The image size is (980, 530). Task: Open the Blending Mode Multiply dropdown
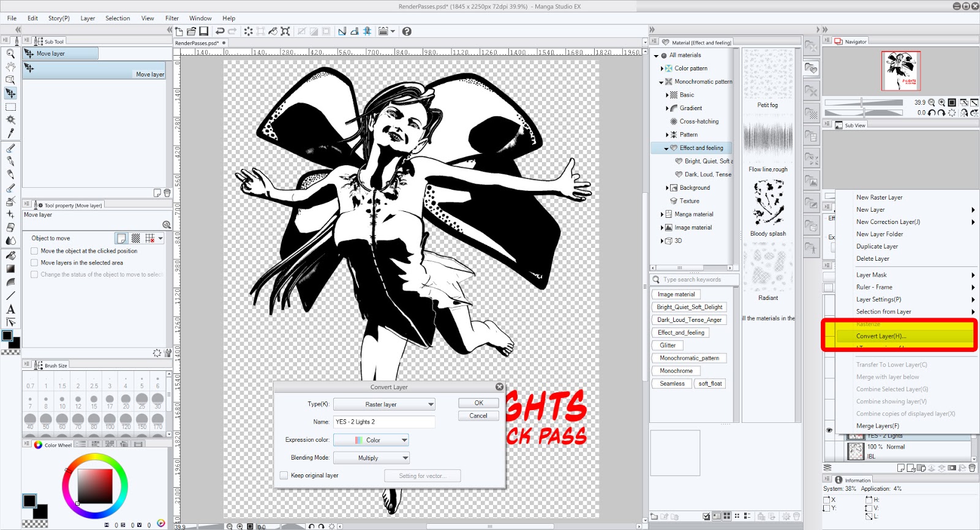pos(371,458)
